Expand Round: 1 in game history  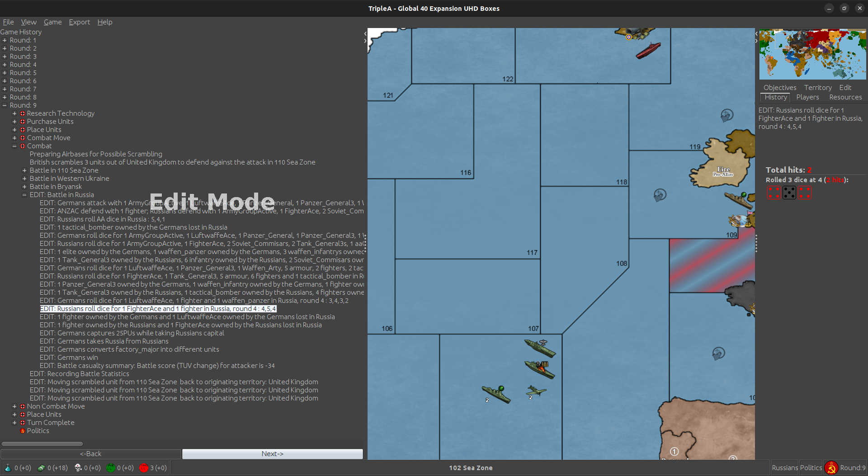(5, 40)
